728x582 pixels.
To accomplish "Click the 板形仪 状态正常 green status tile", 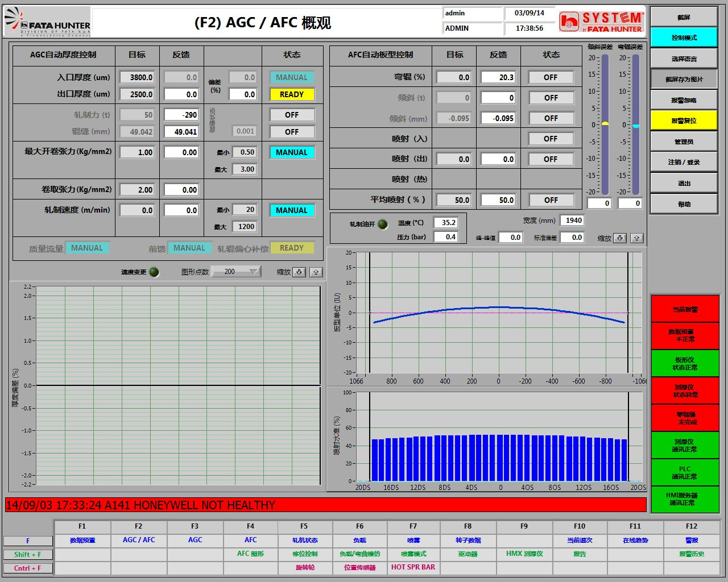I will tap(684, 363).
